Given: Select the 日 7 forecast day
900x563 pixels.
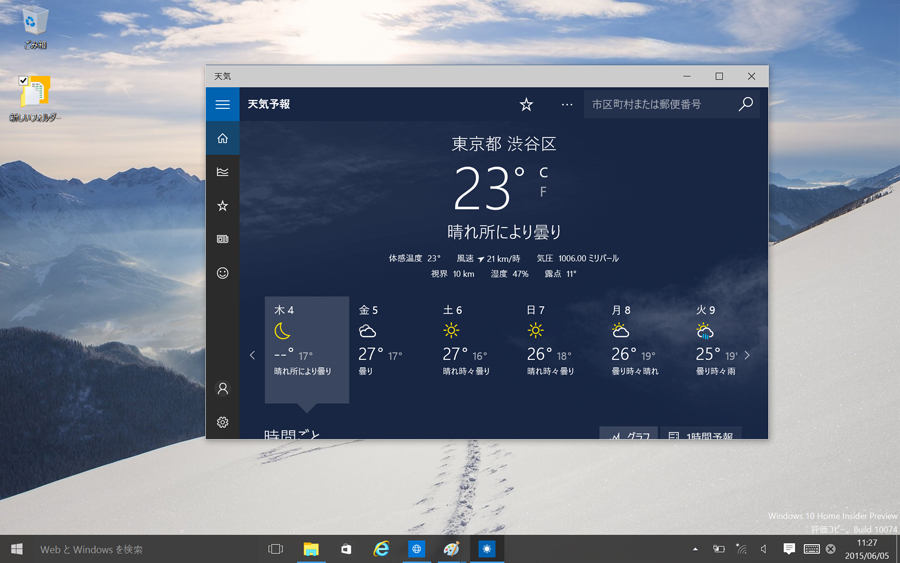Looking at the screenshot, I should (560, 350).
